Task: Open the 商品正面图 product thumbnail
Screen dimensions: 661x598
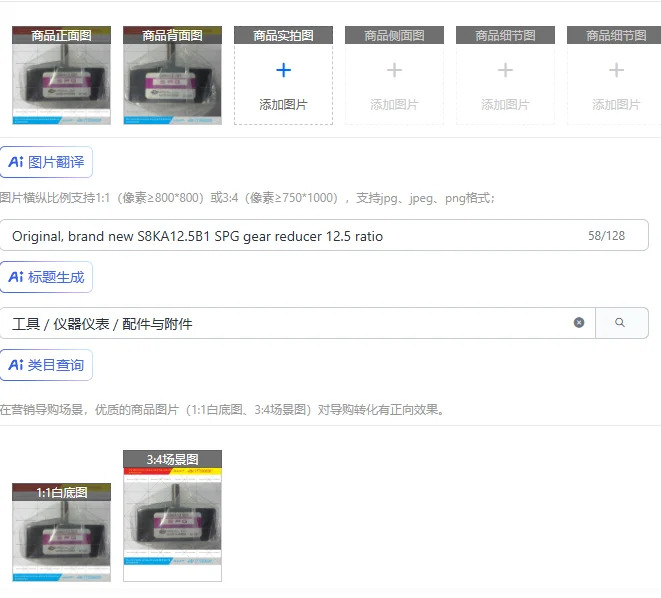Action: point(62,75)
